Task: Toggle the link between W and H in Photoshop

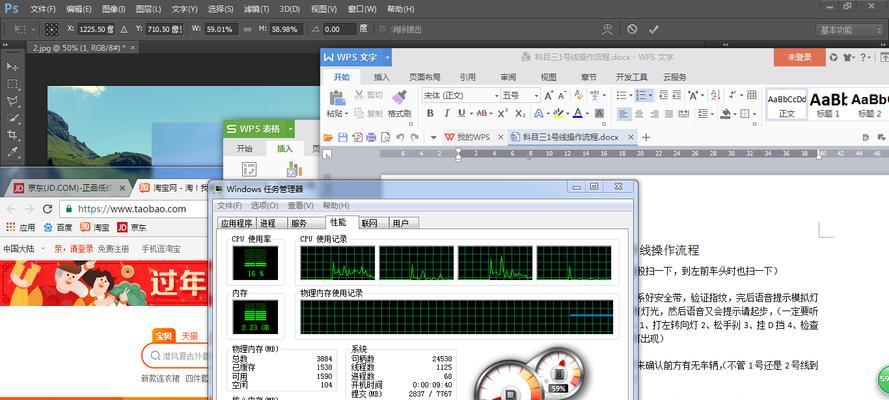Action: [247, 29]
